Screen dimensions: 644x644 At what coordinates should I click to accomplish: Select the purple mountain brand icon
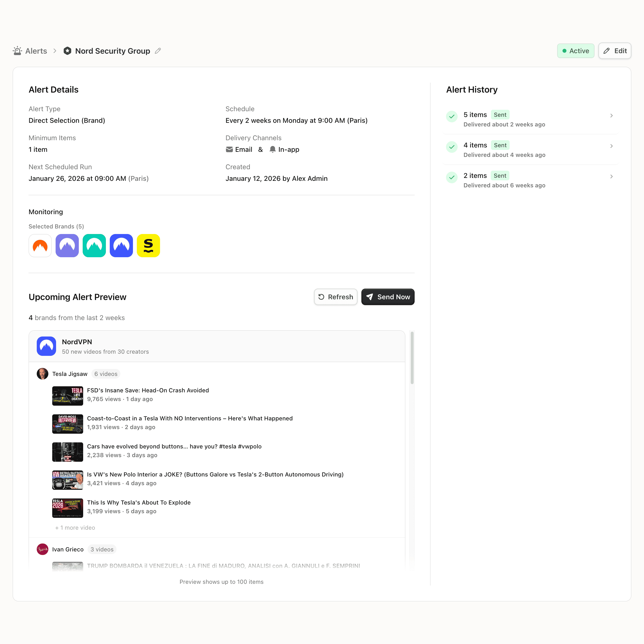click(x=67, y=246)
